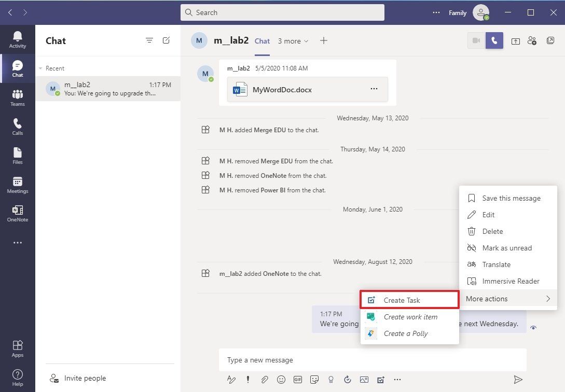565x392 pixels.
Task: Toggle read receipt eye on the message
Action: click(x=534, y=328)
